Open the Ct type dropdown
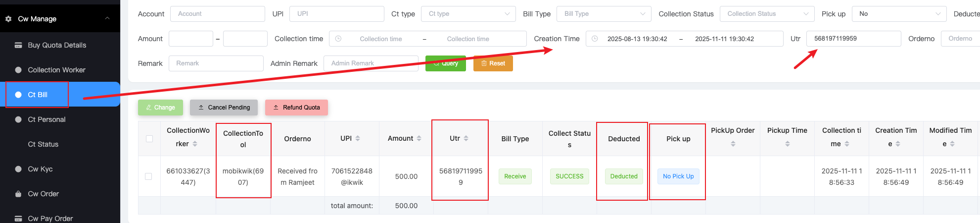This screenshot has width=980, height=223. [x=468, y=14]
